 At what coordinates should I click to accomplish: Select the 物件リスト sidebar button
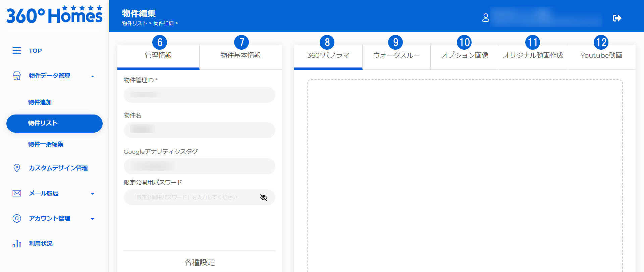coord(54,123)
